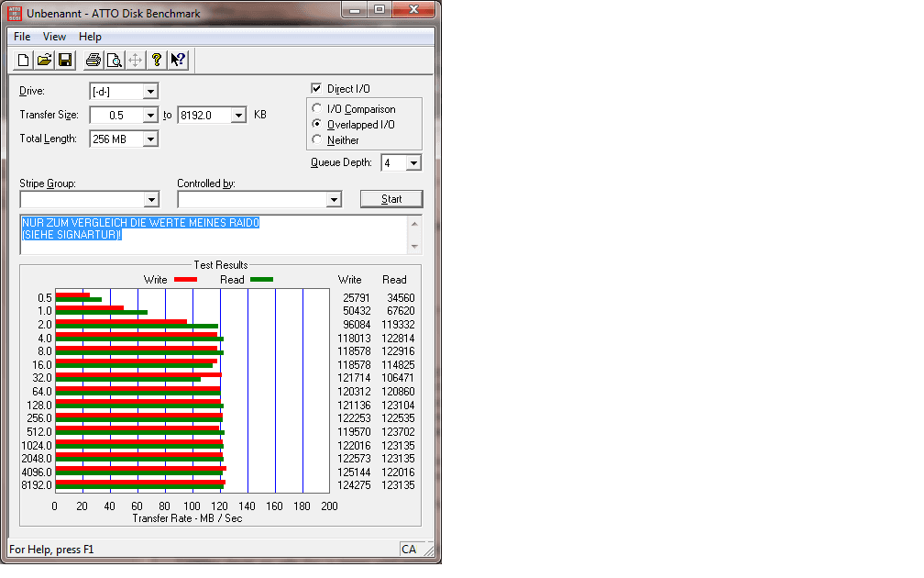
Task: Click the Start benchmark button
Action: [x=391, y=199]
